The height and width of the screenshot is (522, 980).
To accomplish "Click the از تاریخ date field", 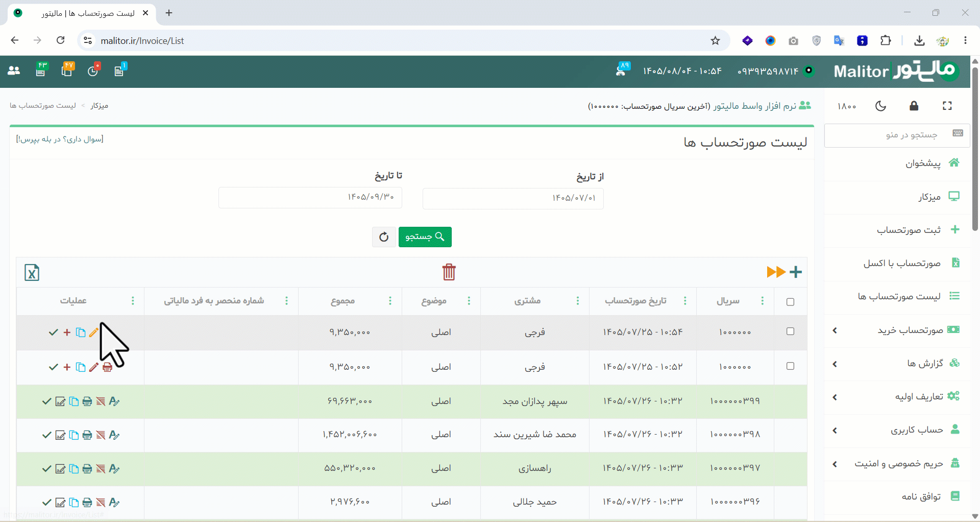I will click(x=513, y=198).
